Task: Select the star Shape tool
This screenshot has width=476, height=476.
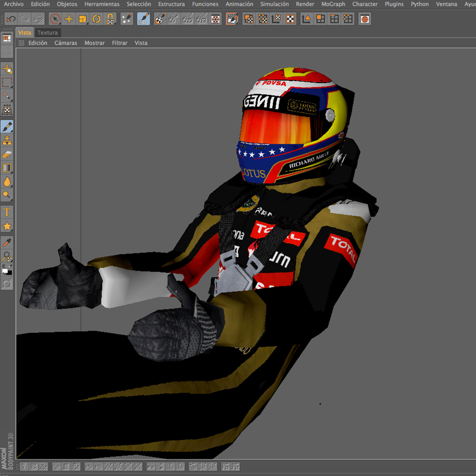Action: [7, 226]
